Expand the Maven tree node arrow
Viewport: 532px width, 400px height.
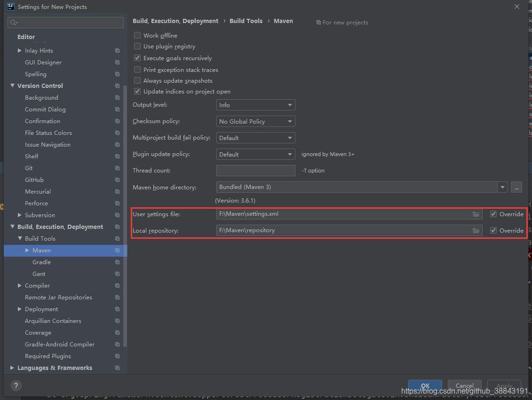(27, 250)
